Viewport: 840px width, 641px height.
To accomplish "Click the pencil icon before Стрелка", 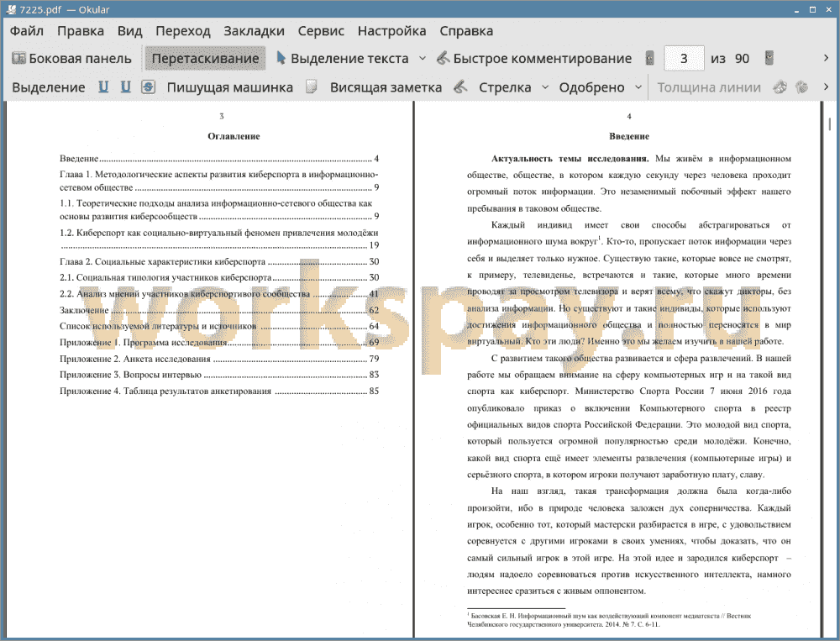I will [460, 87].
